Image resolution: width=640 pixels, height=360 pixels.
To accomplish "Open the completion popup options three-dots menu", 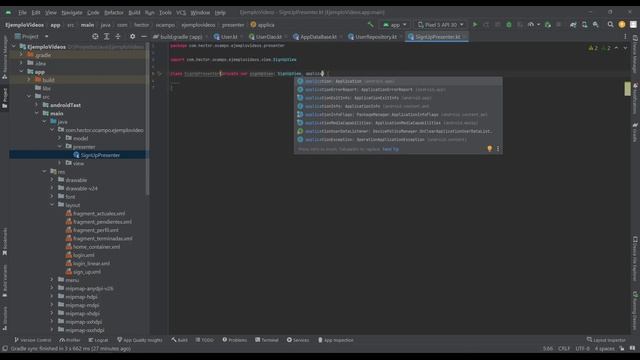I will click(x=498, y=149).
